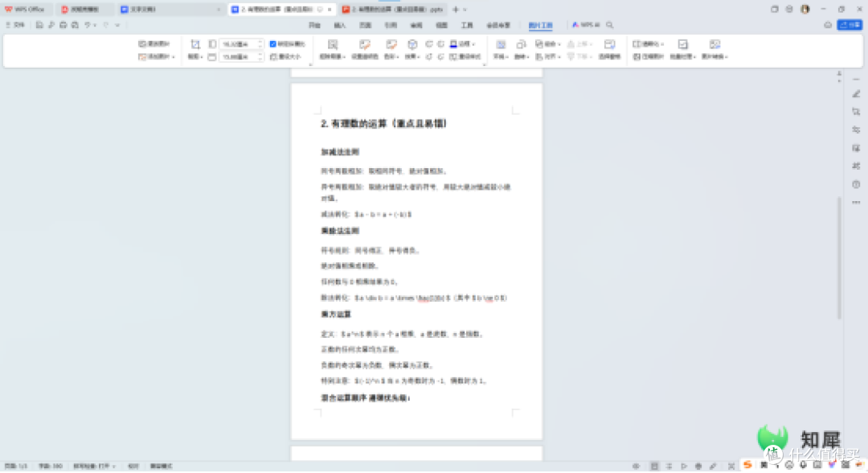The width and height of the screenshot is (868, 473).
Task: Open the File (文件) menu
Action: 15,25
